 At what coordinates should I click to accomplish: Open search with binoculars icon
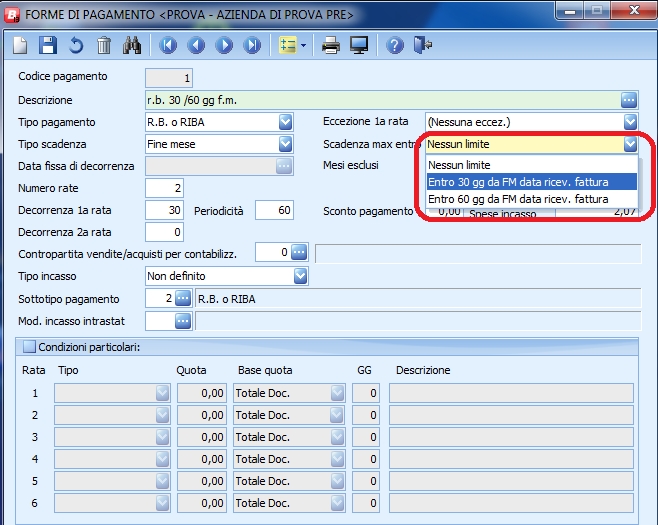[132, 45]
